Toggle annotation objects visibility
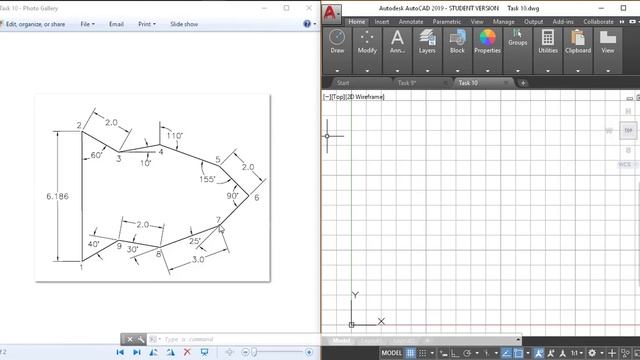 (539, 353)
